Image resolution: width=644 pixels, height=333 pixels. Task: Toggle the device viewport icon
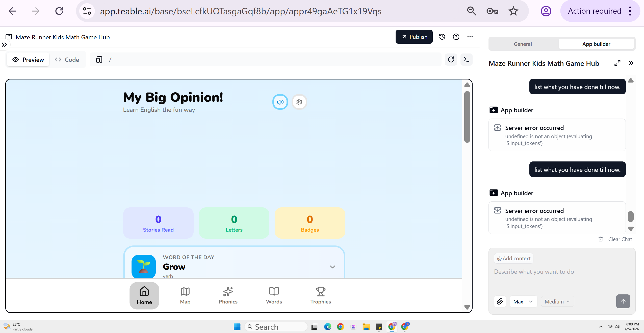(99, 60)
